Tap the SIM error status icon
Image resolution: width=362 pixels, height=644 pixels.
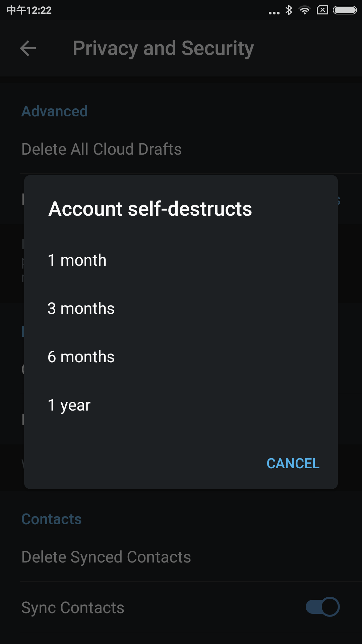322,10
